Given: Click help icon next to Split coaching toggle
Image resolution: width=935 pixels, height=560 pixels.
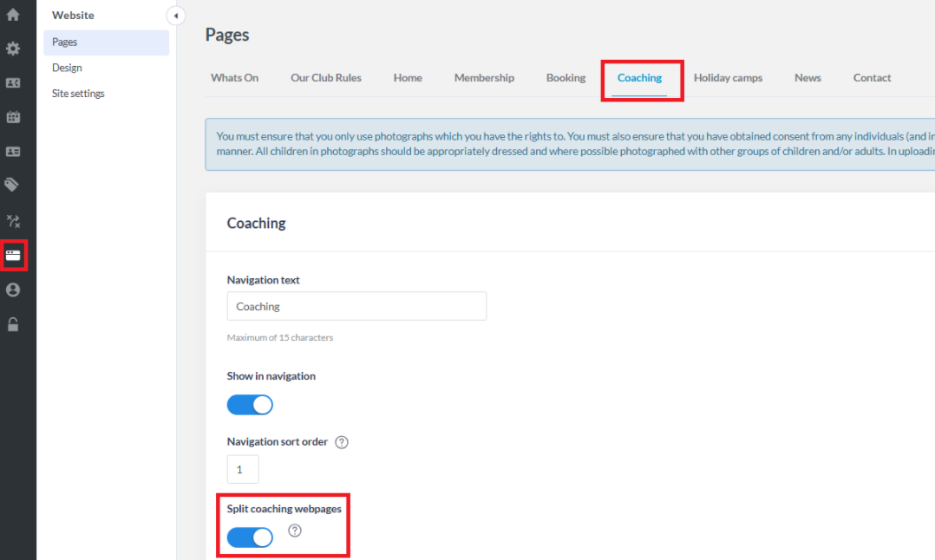Looking at the screenshot, I should (295, 531).
